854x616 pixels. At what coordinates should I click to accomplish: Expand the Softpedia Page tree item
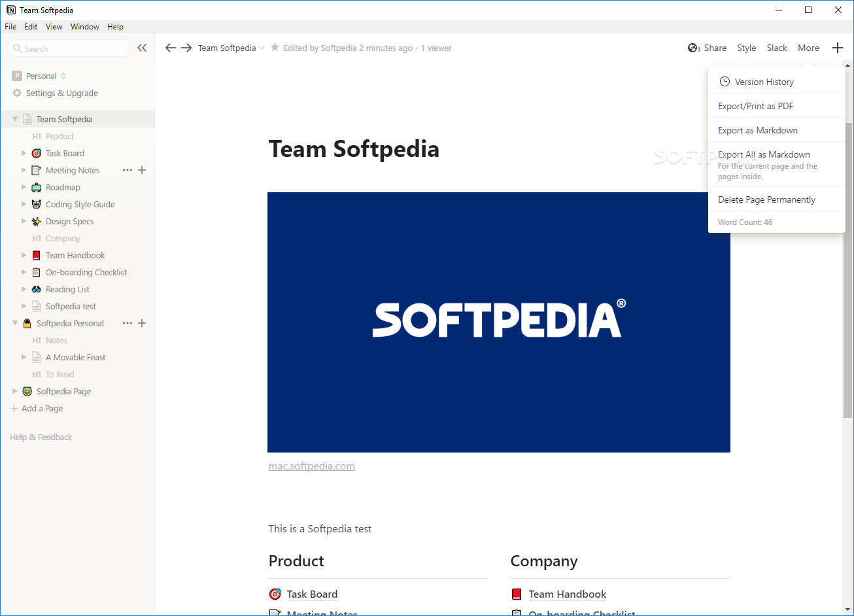15,391
